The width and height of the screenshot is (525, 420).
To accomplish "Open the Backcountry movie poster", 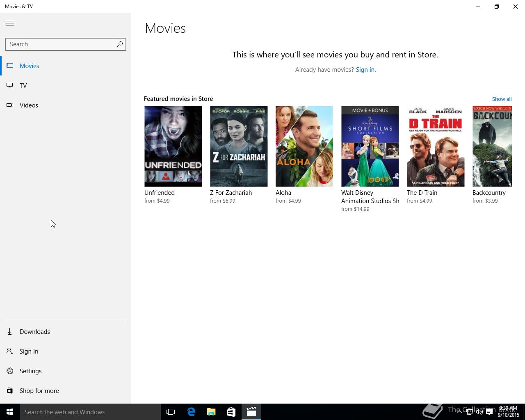I will point(492,146).
